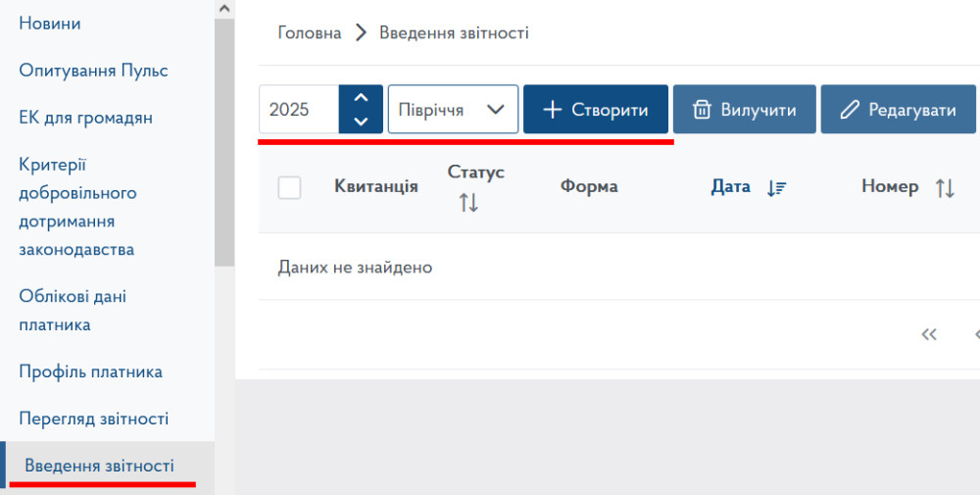
Task: Decrease the year with the down arrow
Action: pyautogui.click(x=361, y=121)
